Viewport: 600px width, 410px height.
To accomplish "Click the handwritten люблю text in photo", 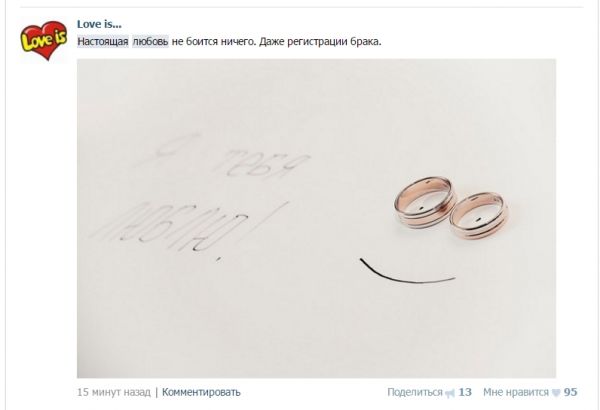I will tap(168, 228).
